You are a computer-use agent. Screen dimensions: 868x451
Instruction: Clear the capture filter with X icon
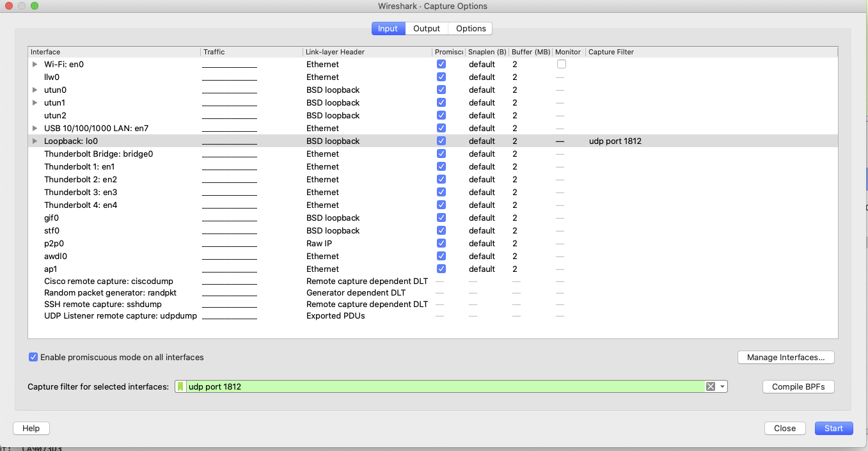tap(710, 386)
